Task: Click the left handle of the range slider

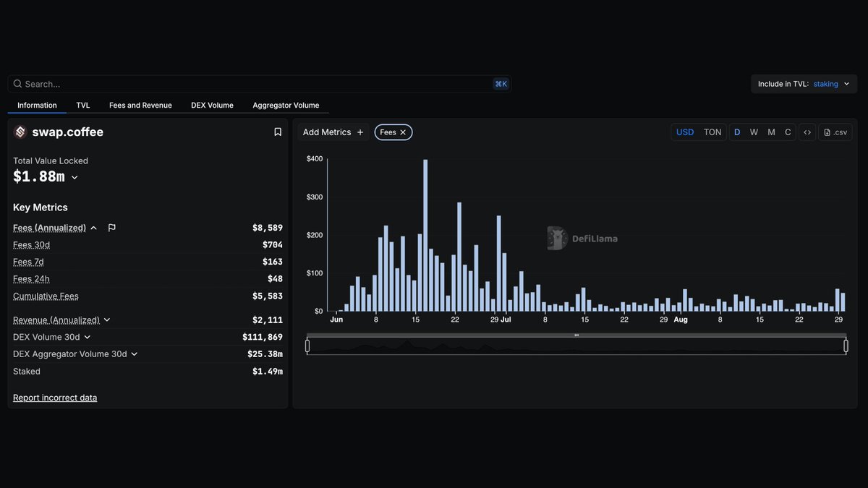Action: 307,346
